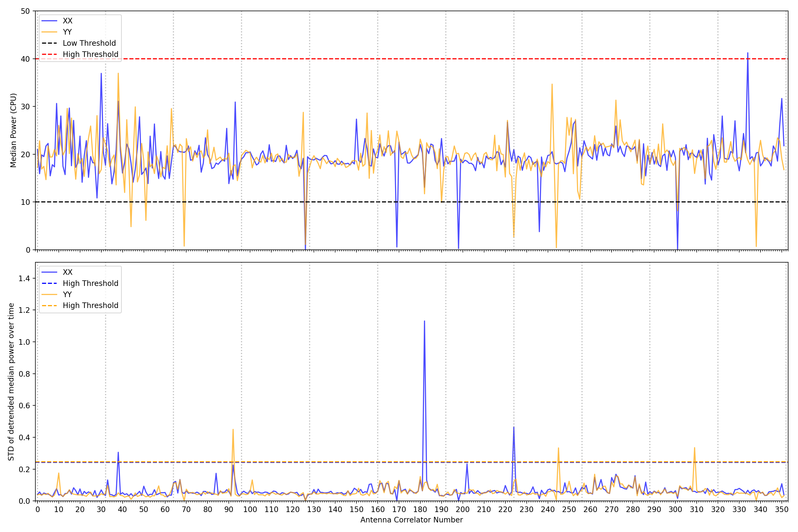Click the Antenna Correlator Number axis label
Viewport: 798px width, 532px height.
(x=411, y=520)
